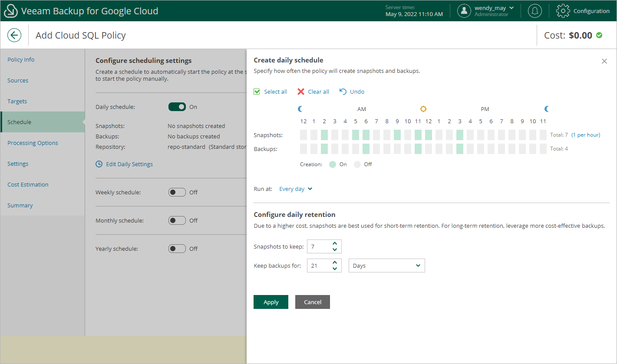Screen dimensions: 617x364
Task: Enable Backups cell at 12 AM
Action: (304, 149)
